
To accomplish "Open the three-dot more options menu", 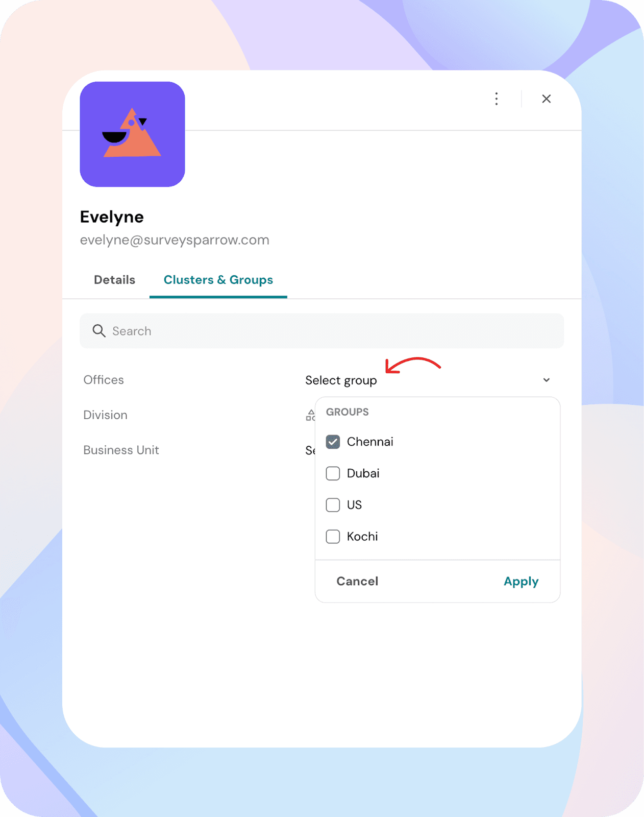I will [x=496, y=99].
